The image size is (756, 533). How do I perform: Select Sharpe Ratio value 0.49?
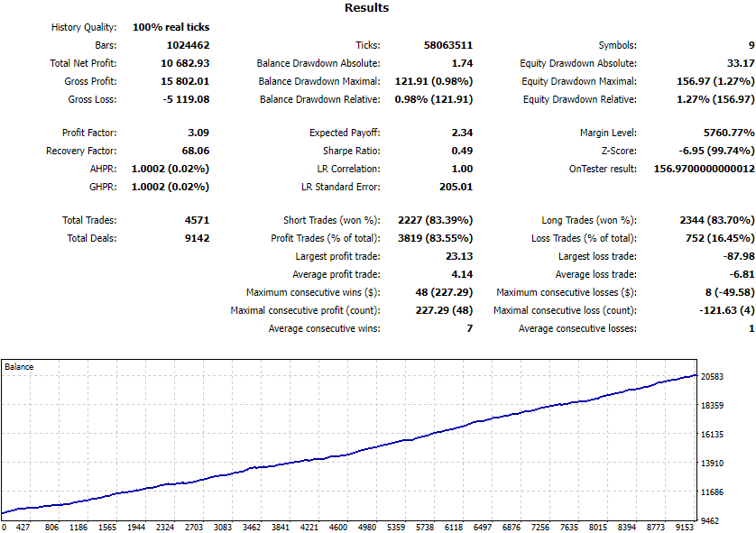[463, 151]
